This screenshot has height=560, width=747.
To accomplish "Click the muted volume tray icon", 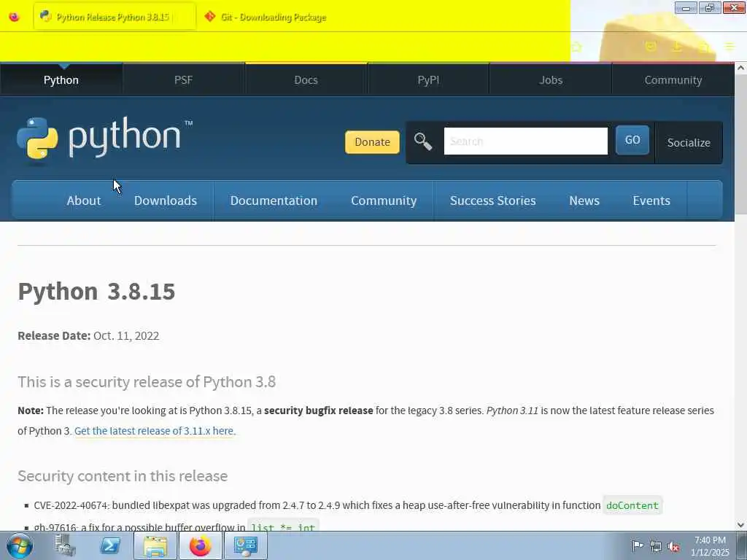I will pos(673,546).
